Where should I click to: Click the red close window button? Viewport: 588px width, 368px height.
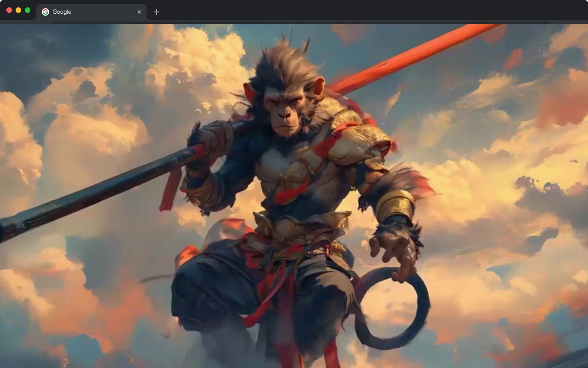pyautogui.click(x=9, y=10)
